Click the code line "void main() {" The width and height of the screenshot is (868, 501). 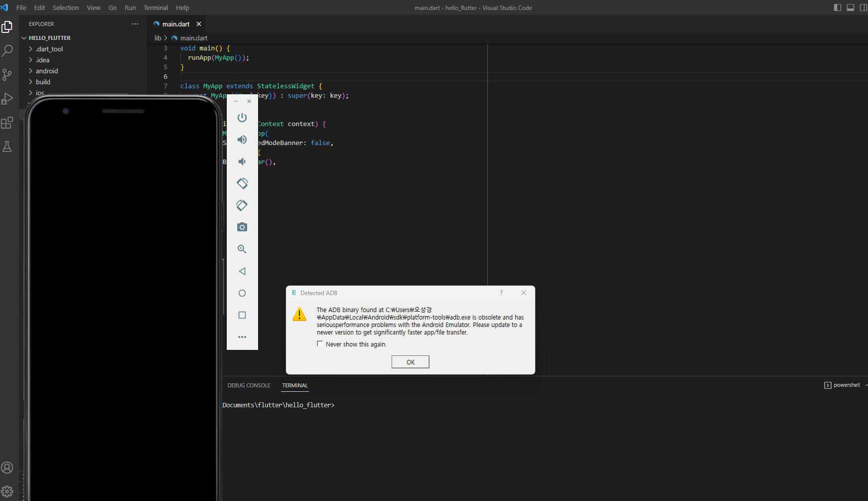coord(205,48)
